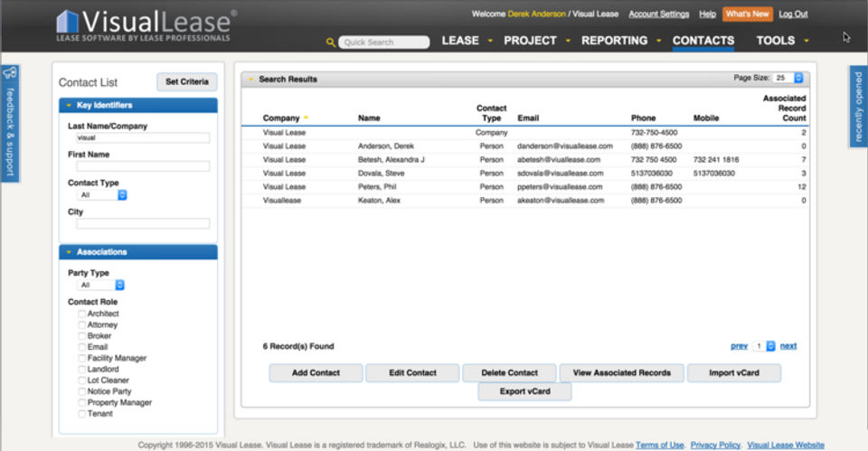Open the Contact Type dropdown
The image size is (868, 451).
click(102, 195)
